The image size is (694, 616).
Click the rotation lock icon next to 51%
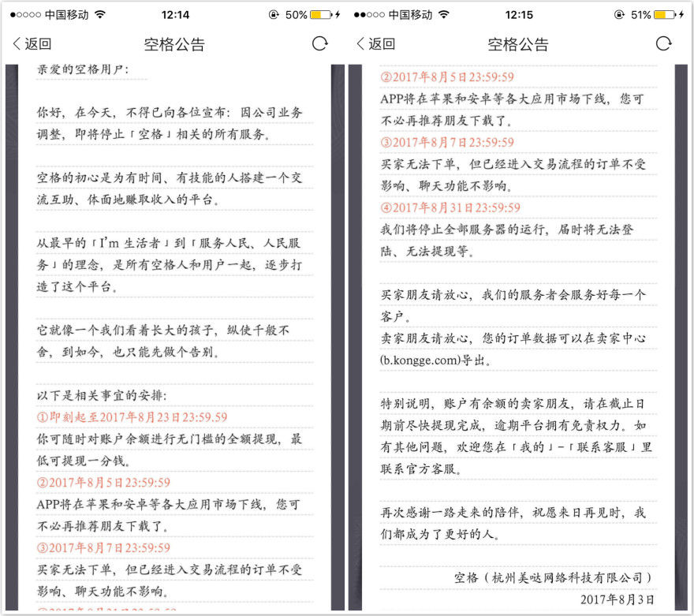tap(618, 15)
